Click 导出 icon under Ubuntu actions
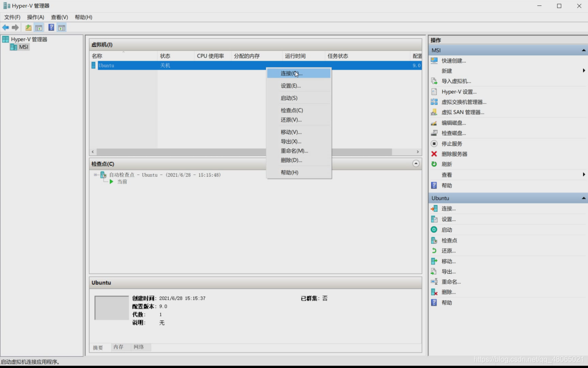Screen dimensions: 588x368 pyautogui.click(x=434, y=272)
